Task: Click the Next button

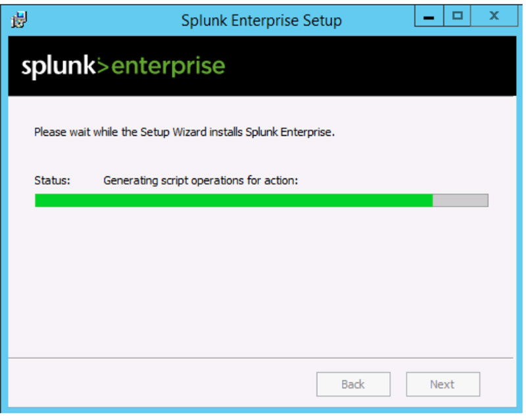Action: [442, 384]
